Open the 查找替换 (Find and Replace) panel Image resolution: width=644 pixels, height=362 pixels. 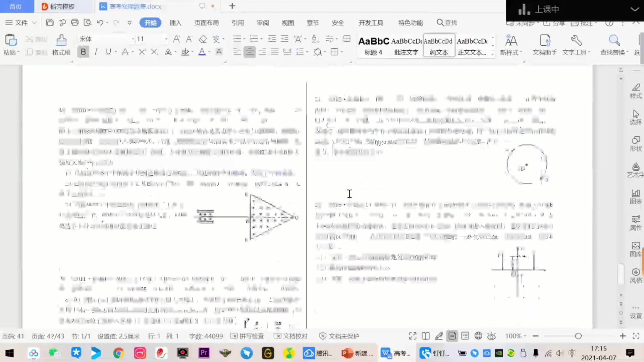[614, 45]
